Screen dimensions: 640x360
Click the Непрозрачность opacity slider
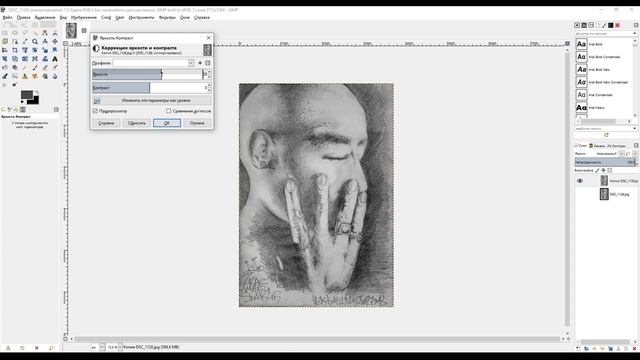606,162
